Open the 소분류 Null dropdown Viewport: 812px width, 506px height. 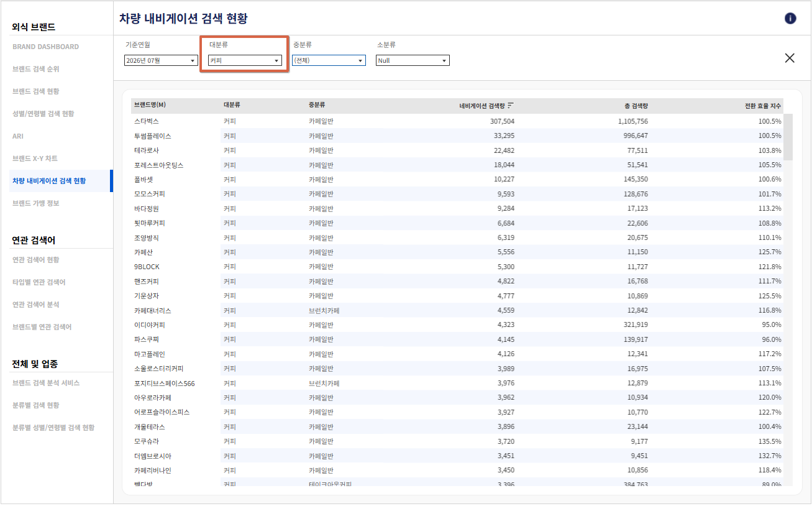(x=413, y=60)
